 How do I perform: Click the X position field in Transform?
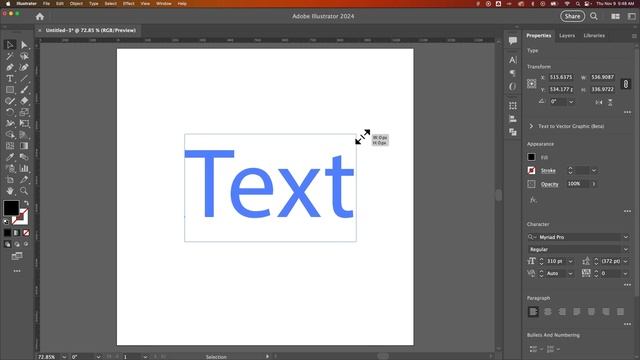pos(561,77)
